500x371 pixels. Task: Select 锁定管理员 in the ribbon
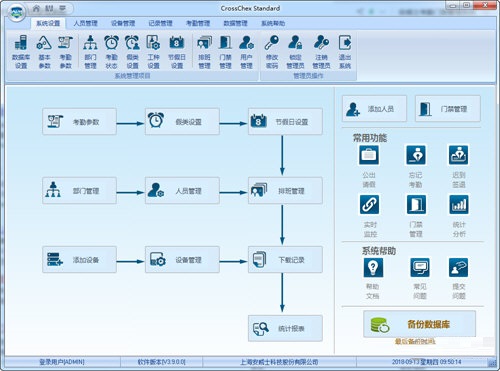tap(295, 52)
